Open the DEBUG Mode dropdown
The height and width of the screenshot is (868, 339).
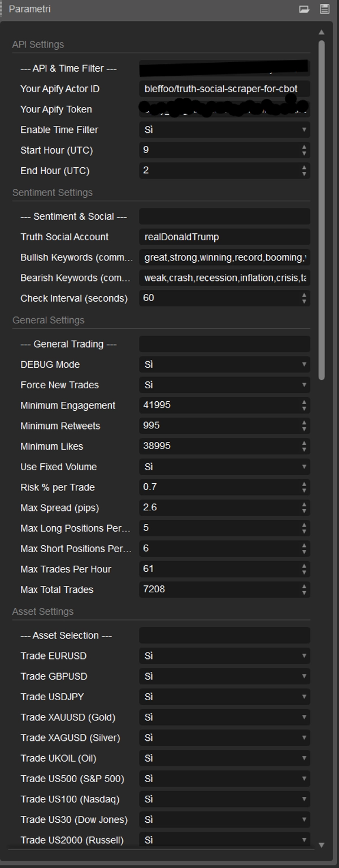click(x=224, y=364)
